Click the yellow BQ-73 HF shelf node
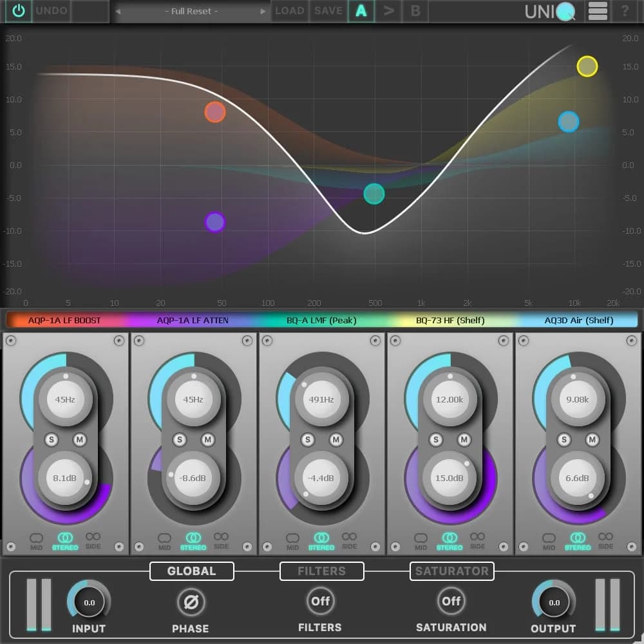 tap(587, 66)
